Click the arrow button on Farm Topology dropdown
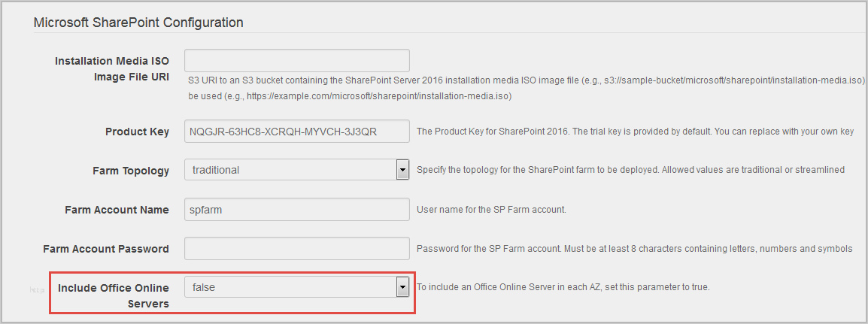Viewport: 868px width, 324px height. 402,170
